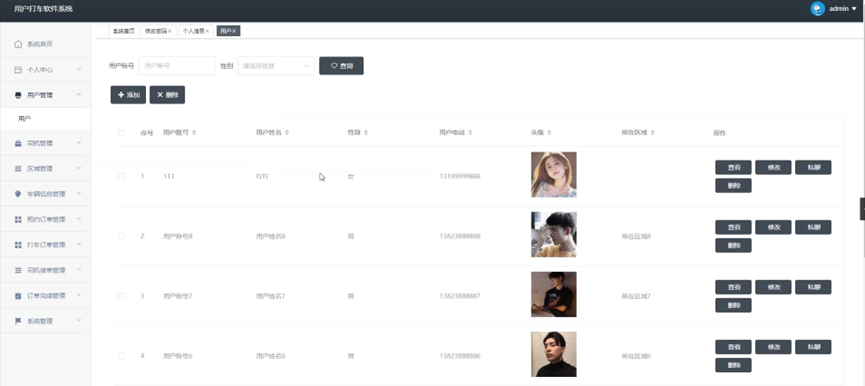This screenshot has width=865, height=386.
Task: Check the checkbox for row 1 (111)
Action: tap(121, 176)
